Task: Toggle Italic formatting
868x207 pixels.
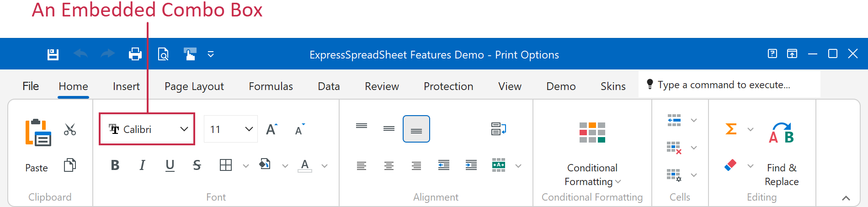Action: pyautogui.click(x=143, y=165)
